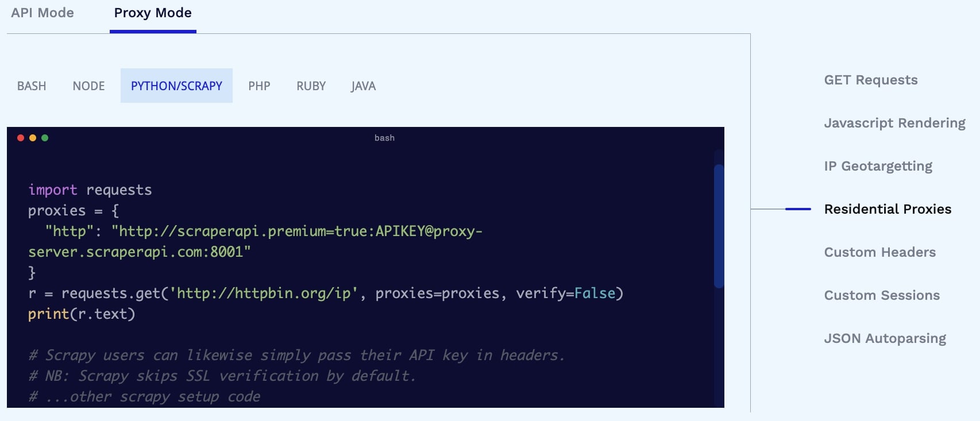Image resolution: width=980 pixels, height=421 pixels.
Task: Show the NODE code example
Action: (88, 86)
